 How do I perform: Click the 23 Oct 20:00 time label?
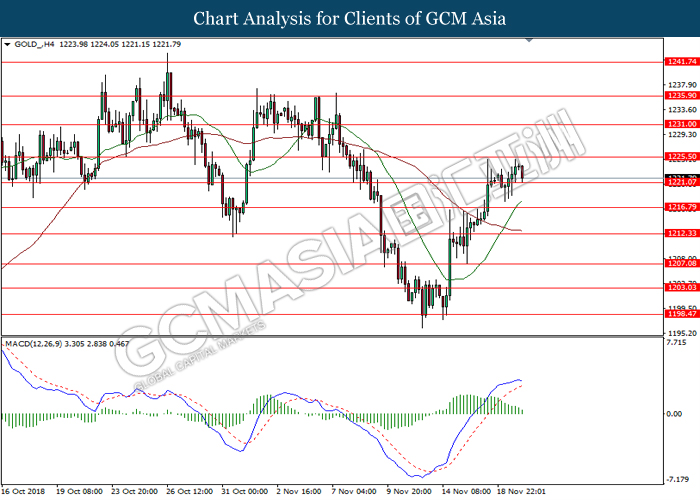[x=134, y=491]
